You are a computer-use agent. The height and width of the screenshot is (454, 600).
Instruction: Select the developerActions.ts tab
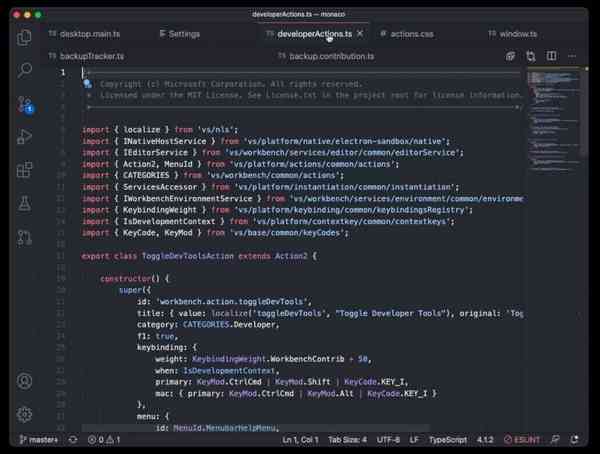pos(314,34)
